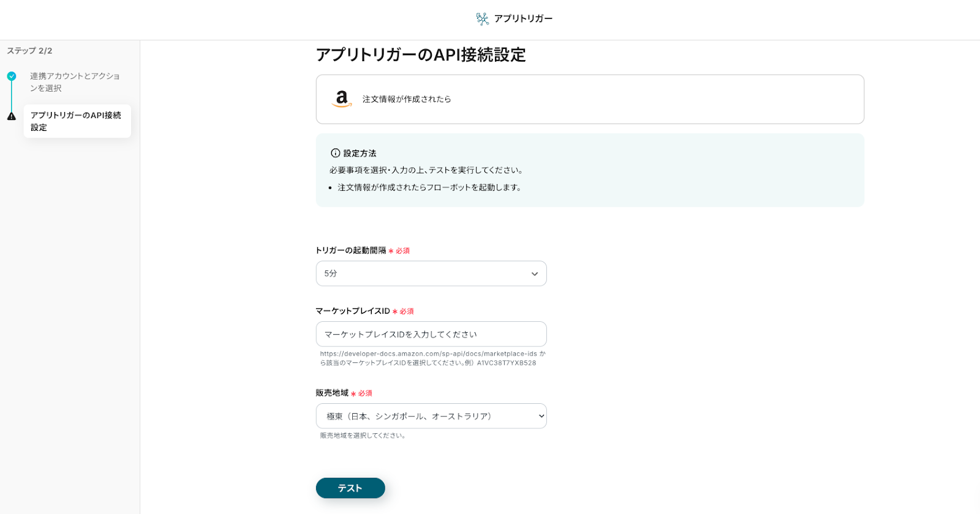Click the marketplace-ids developer docs URL text

coord(429,354)
